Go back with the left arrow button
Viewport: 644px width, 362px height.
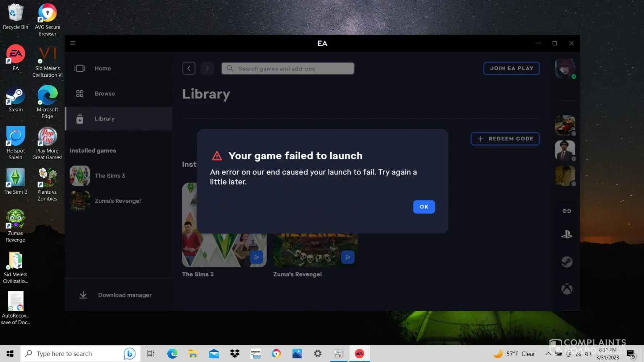tap(189, 68)
